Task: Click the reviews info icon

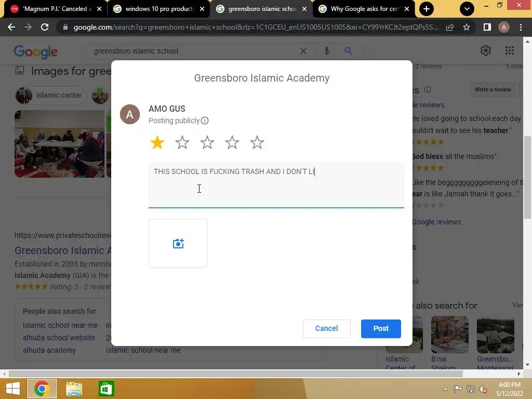Action: click(x=428, y=89)
